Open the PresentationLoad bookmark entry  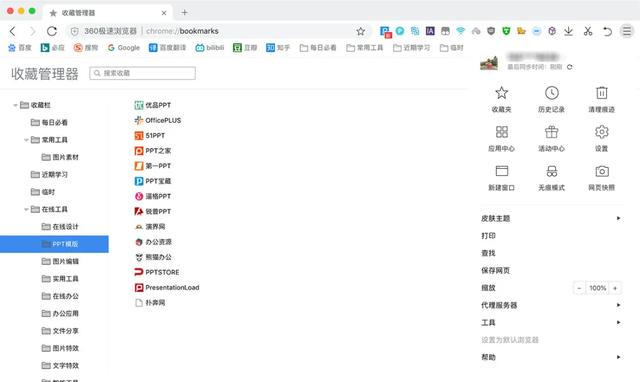(167, 287)
